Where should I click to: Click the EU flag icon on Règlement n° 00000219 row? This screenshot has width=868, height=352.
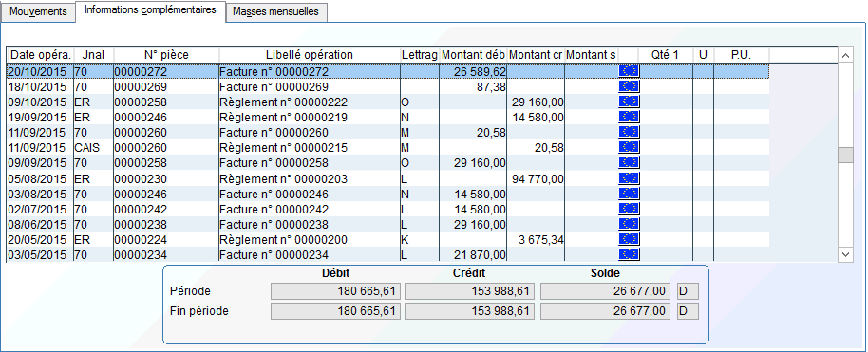(629, 117)
